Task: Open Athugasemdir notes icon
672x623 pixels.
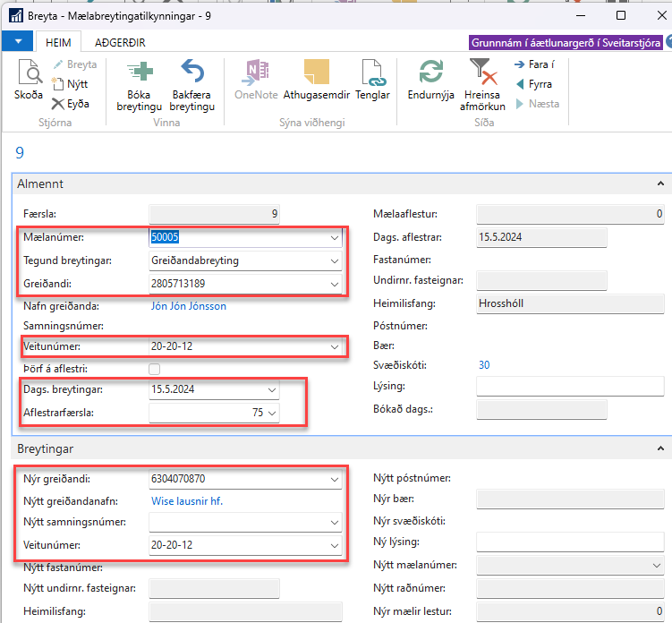Action: [315, 73]
